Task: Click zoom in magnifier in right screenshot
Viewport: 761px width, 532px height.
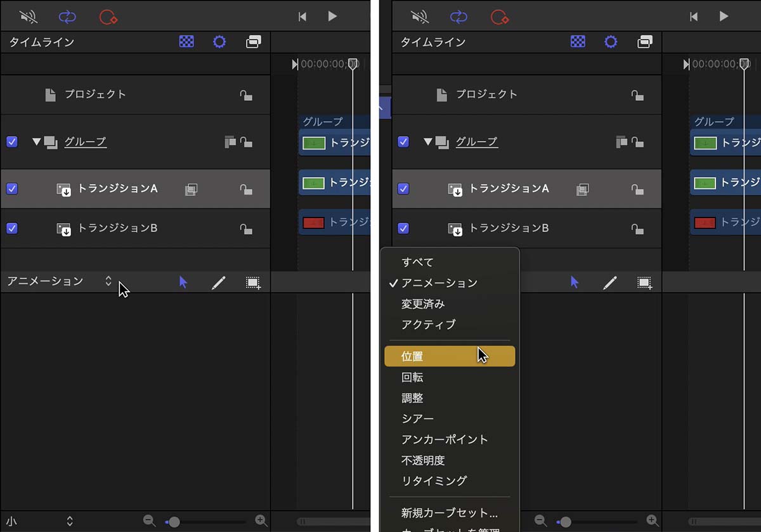Action: 652,521
